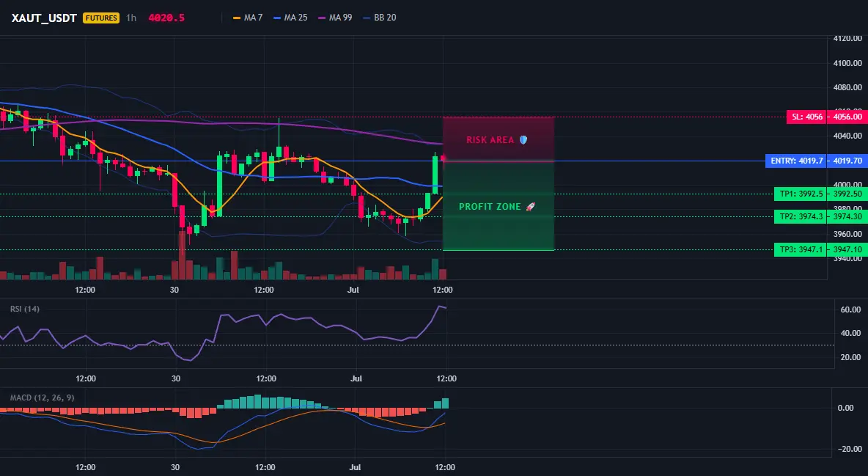Click the PROFIT ZONE label
This screenshot has width=868, height=476.
(x=490, y=207)
